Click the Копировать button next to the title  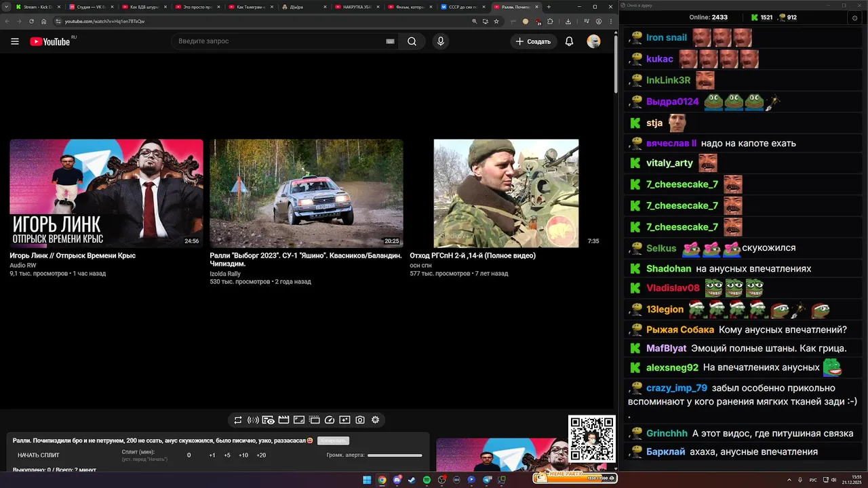tap(333, 441)
